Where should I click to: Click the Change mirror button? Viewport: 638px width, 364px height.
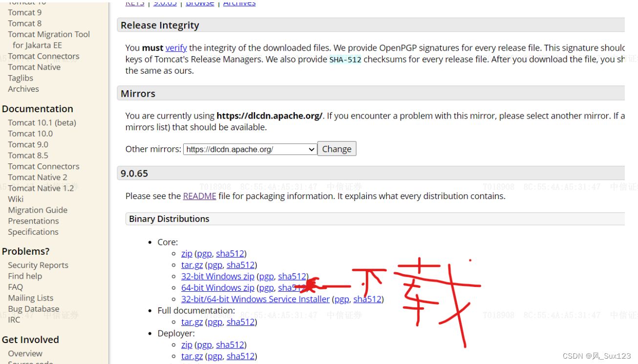point(337,149)
